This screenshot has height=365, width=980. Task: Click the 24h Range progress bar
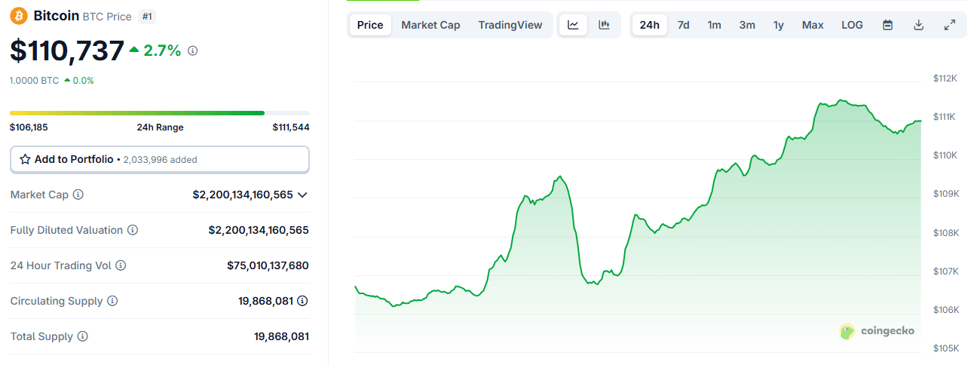tap(159, 113)
